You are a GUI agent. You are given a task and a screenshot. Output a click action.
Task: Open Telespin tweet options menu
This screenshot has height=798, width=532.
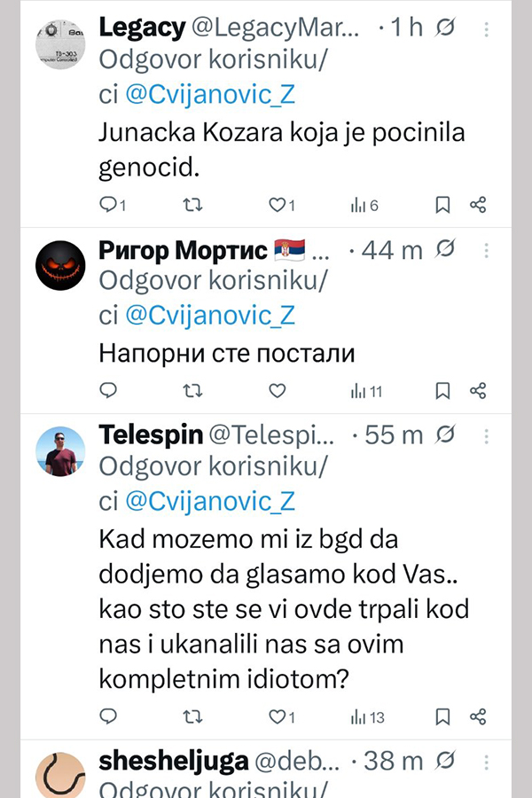tap(486, 435)
